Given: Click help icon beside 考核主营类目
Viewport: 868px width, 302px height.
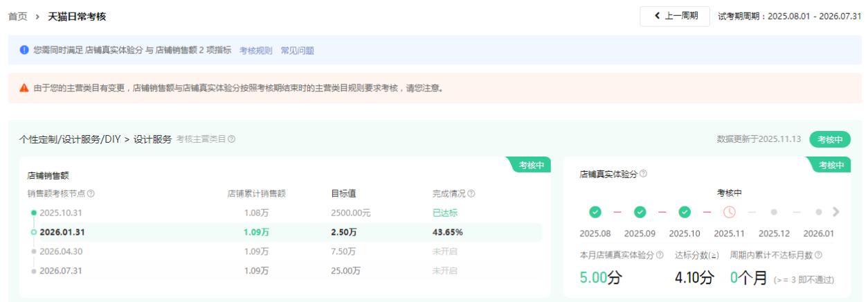Looking at the screenshot, I should pos(232,139).
